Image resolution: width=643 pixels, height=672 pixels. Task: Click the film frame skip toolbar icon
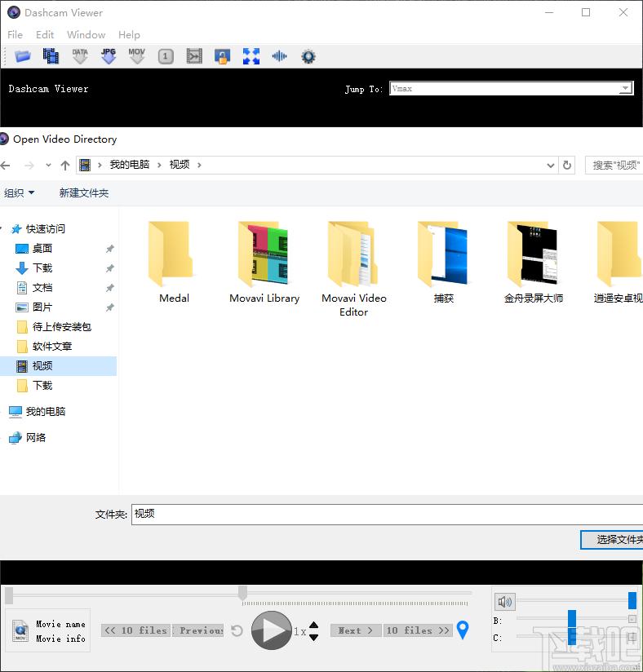point(194,56)
